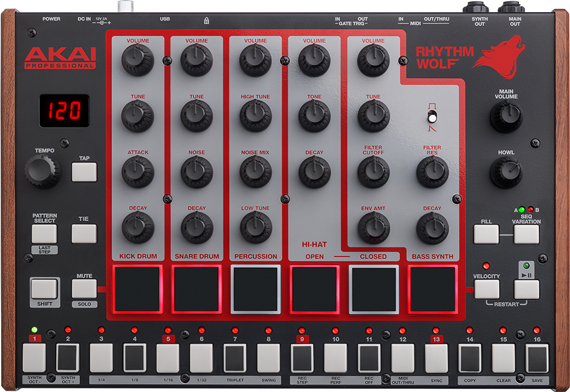570x392 pixels.
Task: Click the Tap tempo button
Action: [84, 172]
